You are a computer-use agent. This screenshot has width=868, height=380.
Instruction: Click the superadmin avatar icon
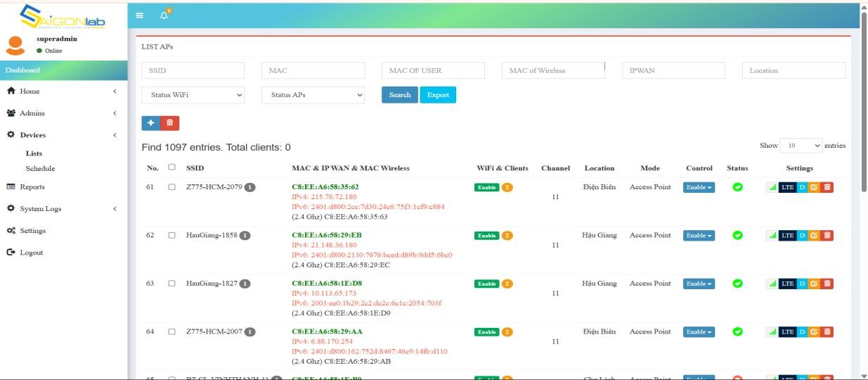[15, 44]
